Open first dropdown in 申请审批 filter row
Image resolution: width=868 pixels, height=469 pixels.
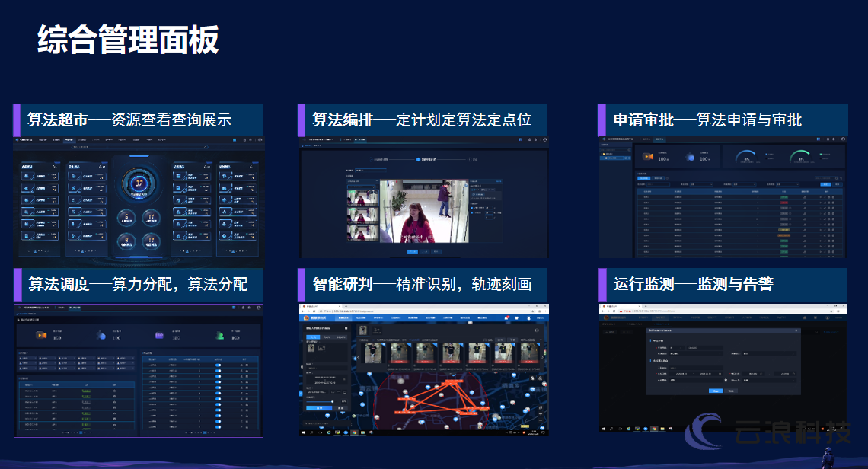(x=701, y=184)
